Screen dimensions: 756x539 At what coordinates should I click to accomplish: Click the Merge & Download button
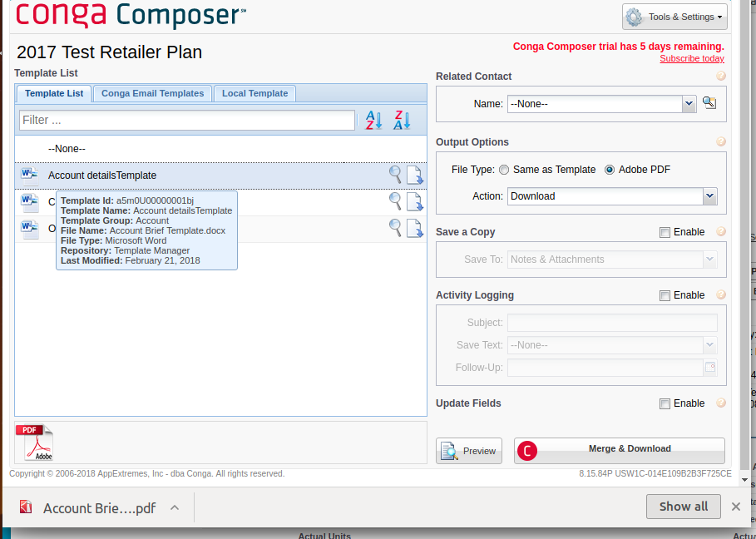point(619,450)
